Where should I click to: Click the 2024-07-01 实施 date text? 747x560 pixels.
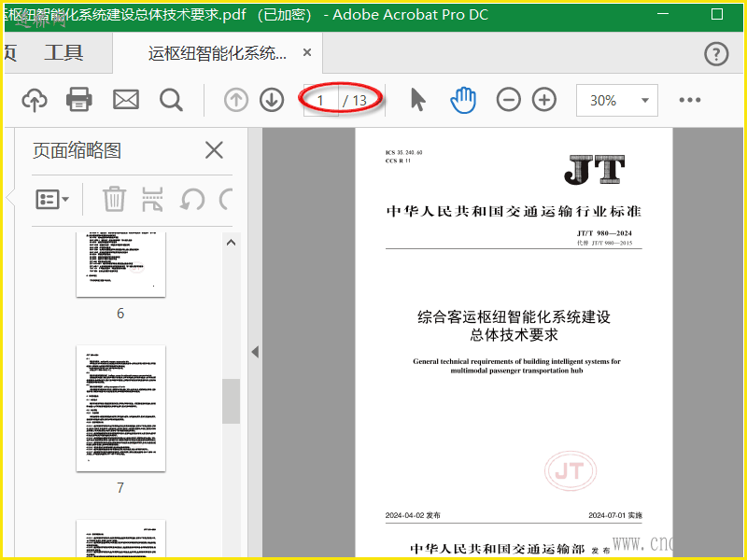pos(615,515)
